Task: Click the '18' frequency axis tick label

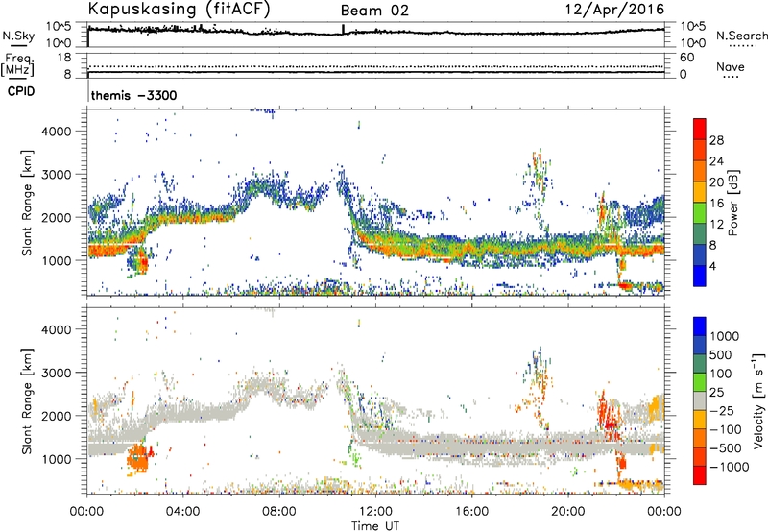Action: pos(63,58)
